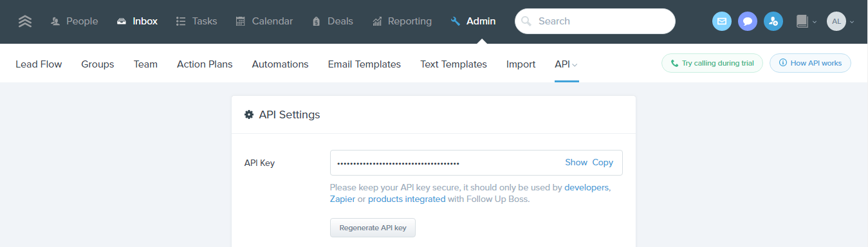Viewport: 868px width, 247px height.
Task: Open the Inbox section
Action: (137, 21)
